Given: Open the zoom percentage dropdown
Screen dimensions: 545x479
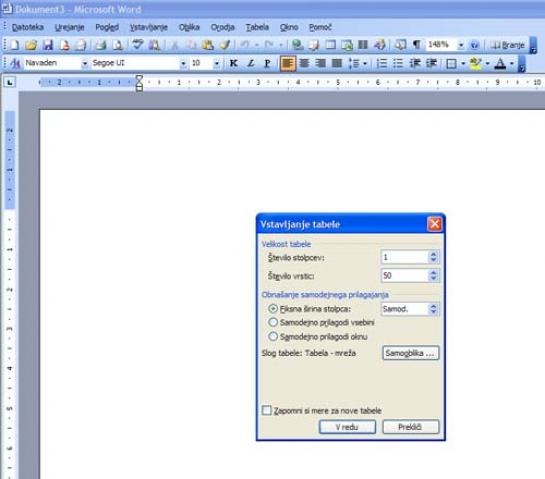Looking at the screenshot, I should (x=461, y=45).
